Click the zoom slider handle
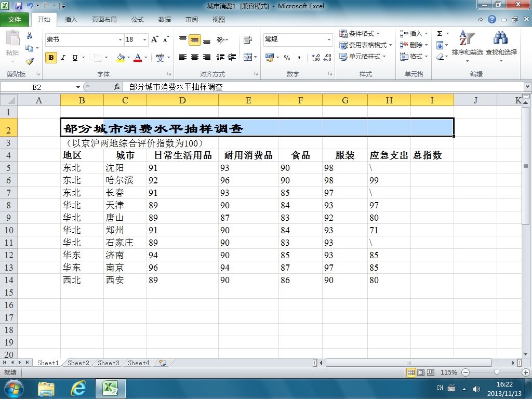Viewport: 532px width, 399px height. (497, 372)
